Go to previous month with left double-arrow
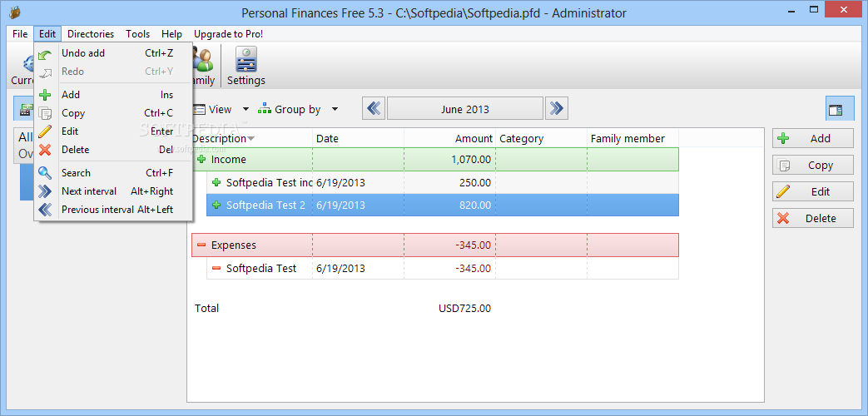 tap(374, 108)
